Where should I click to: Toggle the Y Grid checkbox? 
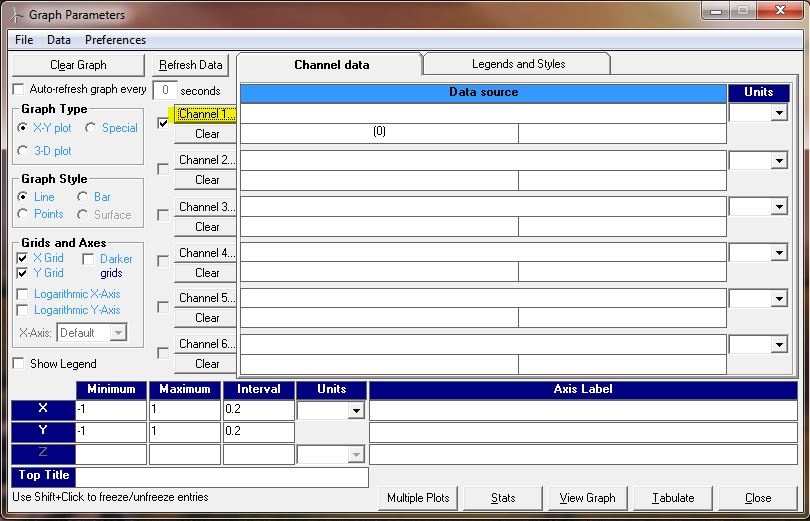[22, 273]
